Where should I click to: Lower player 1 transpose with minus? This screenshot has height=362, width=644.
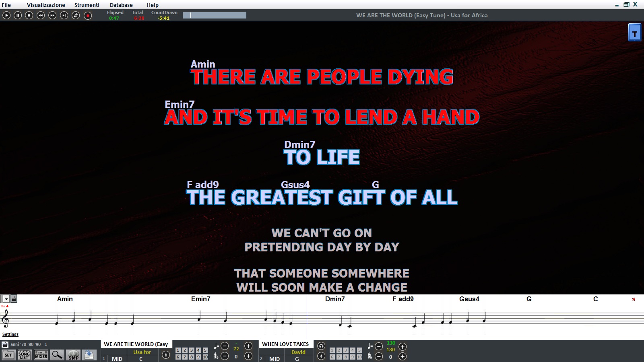tap(225, 356)
